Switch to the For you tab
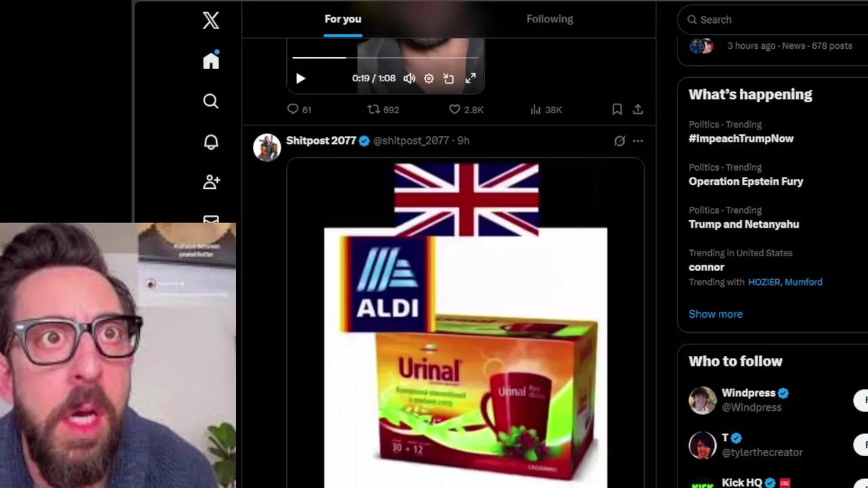 tap(342, 19)
